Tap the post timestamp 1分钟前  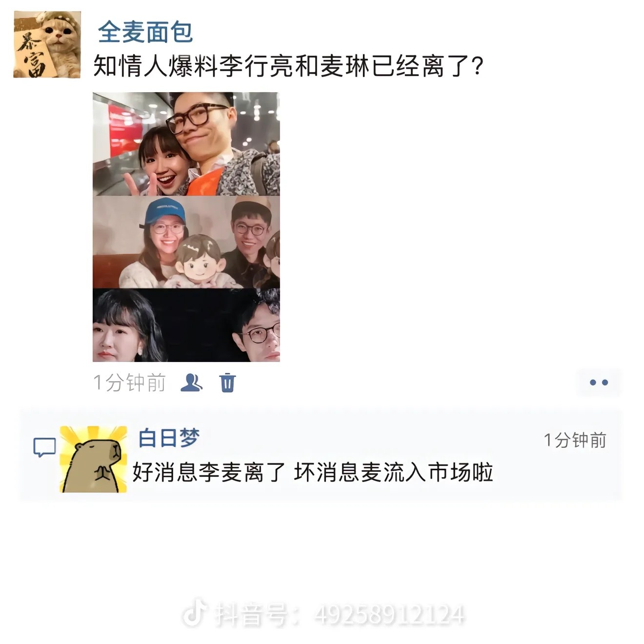[x=129, y=383]
